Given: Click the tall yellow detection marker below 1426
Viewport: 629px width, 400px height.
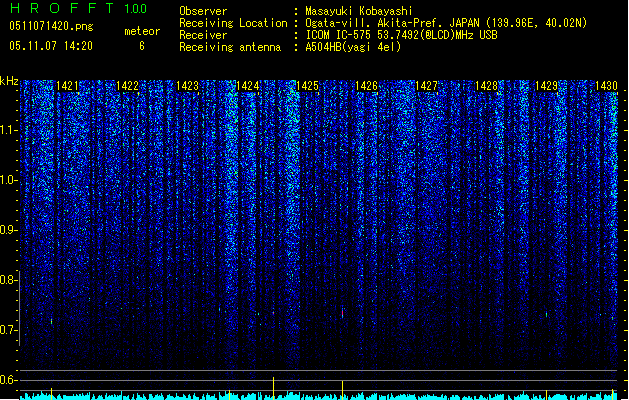Looking at the screenshot, I should (x=342, y=390).
